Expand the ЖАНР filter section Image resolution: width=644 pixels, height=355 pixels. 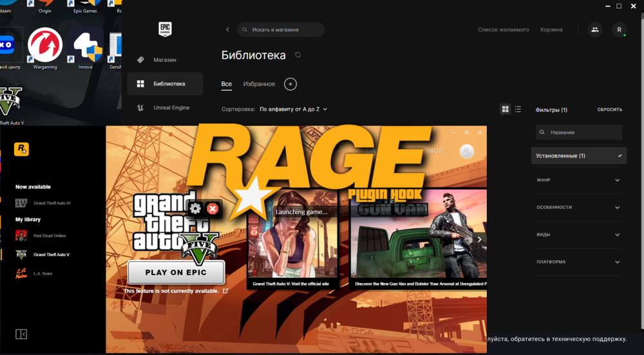coord(579,180)
